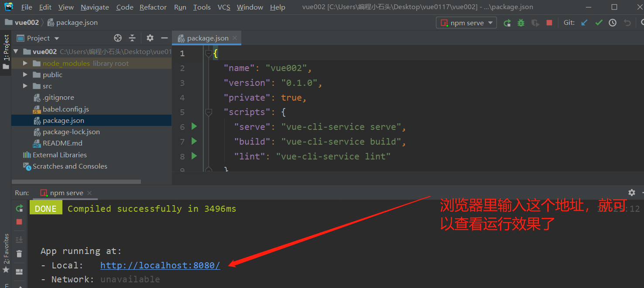Screen dimensions: 644x288
Task: Open the Run menu
Action: pos(180,7)
